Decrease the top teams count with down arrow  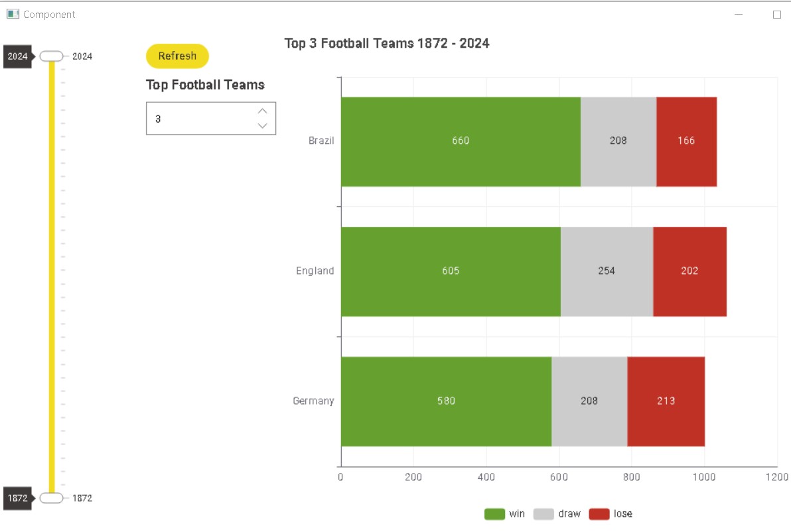click(262, 125)
